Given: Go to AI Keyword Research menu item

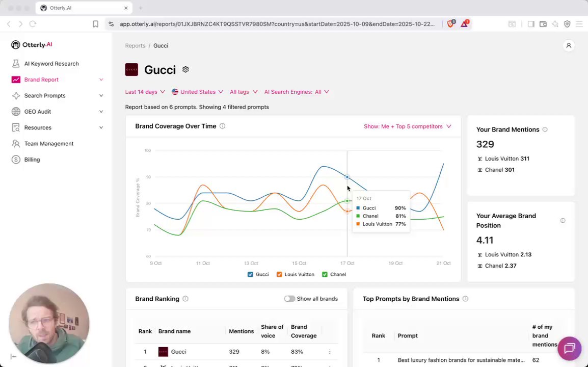Looking at the screenshot, I should tap(51, 64).
